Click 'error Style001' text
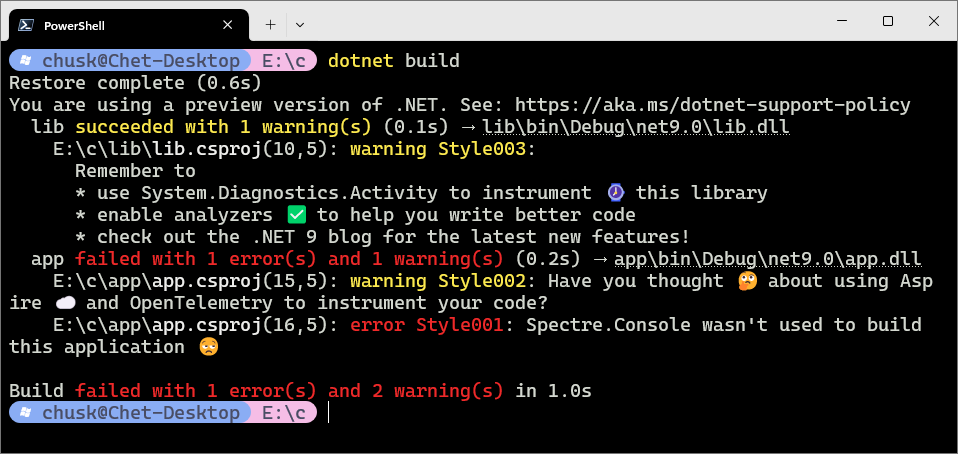This screenshot has height=454, width=958. click(426, 325)
